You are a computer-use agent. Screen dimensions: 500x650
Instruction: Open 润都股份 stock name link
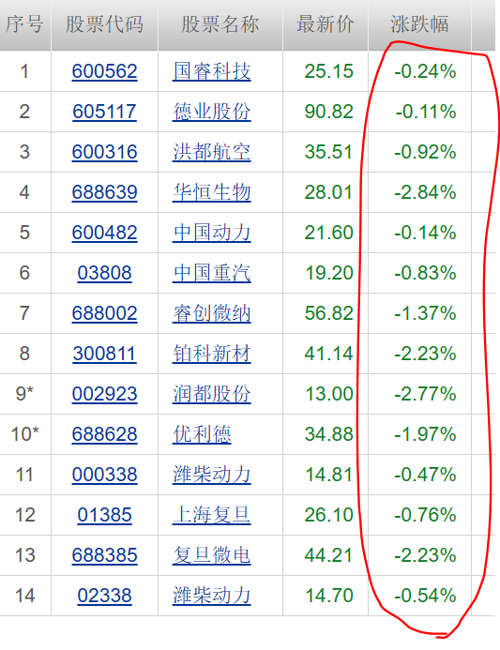(x=212, y=394)
